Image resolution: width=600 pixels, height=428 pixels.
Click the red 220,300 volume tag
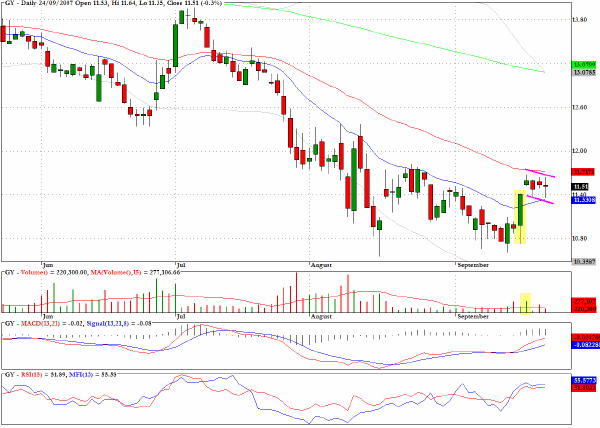pos(583,309)
